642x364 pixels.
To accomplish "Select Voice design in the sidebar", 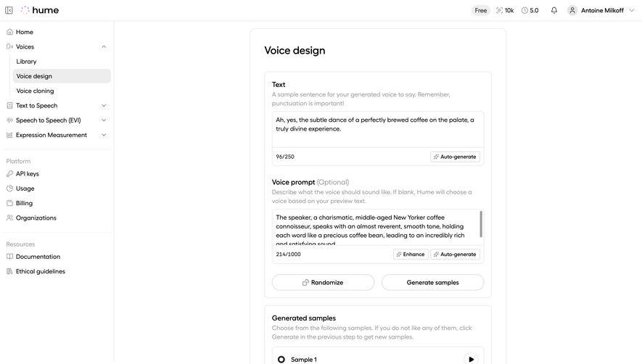I will pyautogui.click(x=62, y=76).
